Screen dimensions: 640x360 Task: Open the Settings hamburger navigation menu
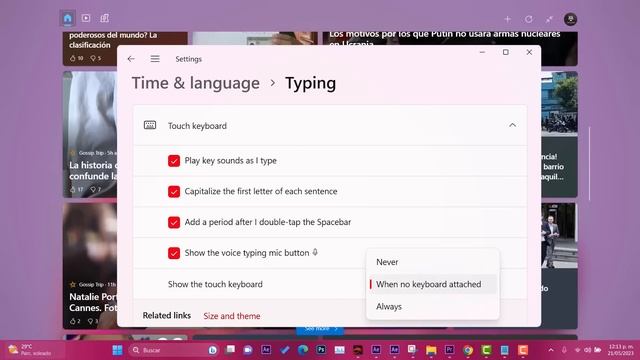click(x=155, y=59)
